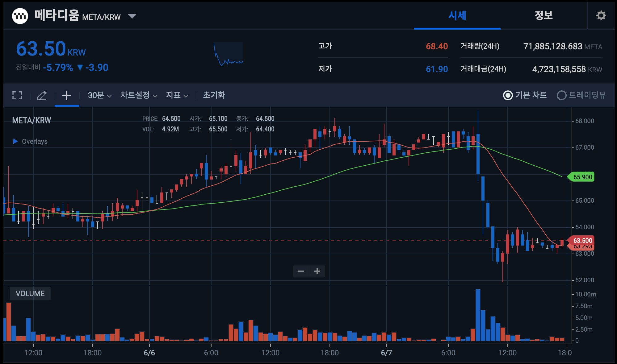This screenshot has height=364, width=617.
Task: Select the crosshair plus tool
Action: pyautogui.click(x=67, y=95)
